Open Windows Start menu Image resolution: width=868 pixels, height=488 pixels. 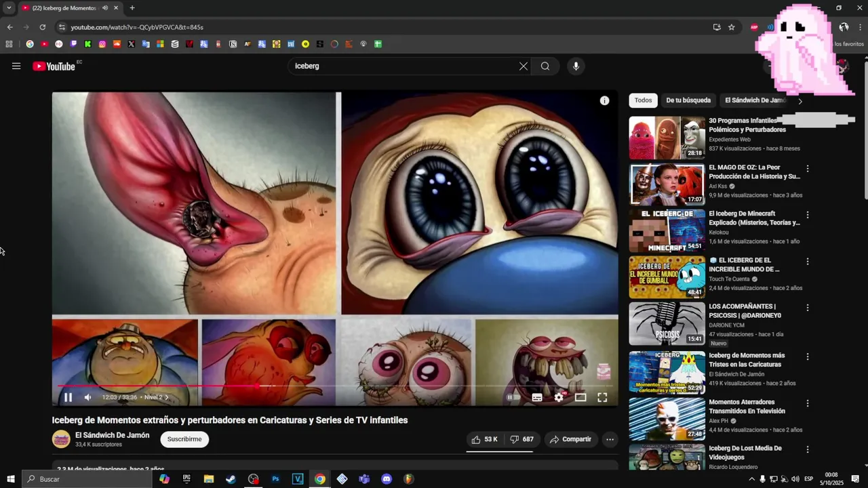coord(10,479)
